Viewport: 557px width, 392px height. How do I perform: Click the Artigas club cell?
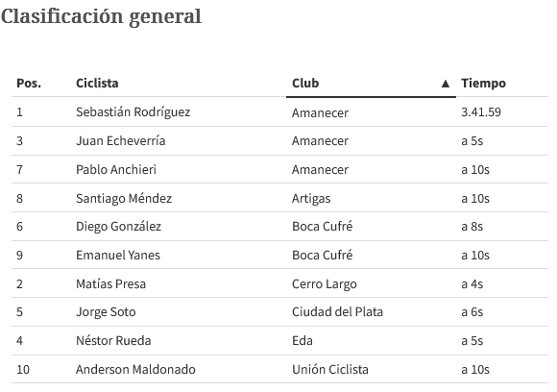(311, 198)
